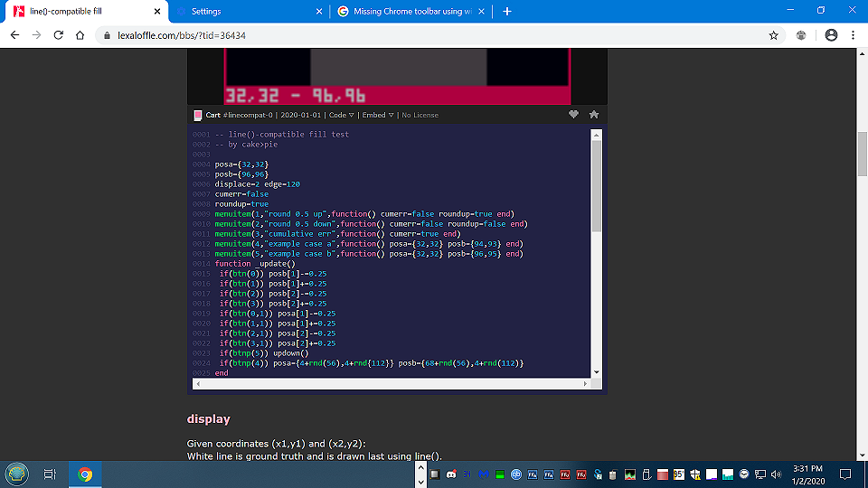This screenshot has height=488, width=868.
Task: Open a new browser tab
Action: (507, 11)
